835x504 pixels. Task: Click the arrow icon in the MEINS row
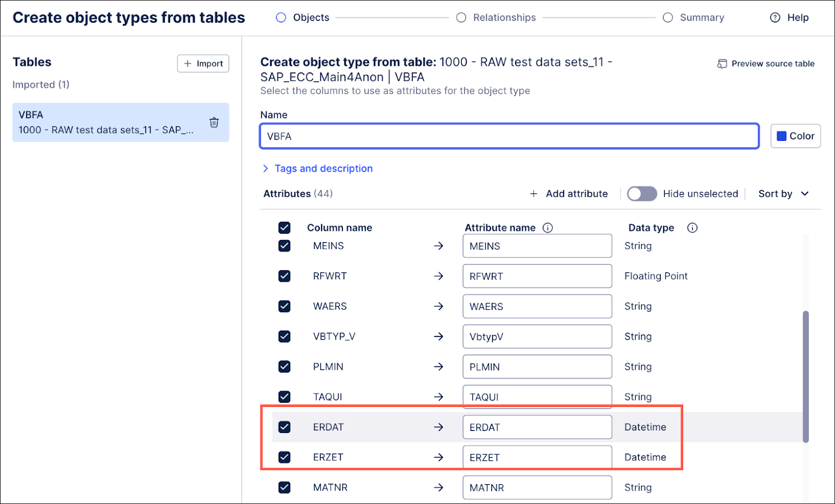point(438,246)
